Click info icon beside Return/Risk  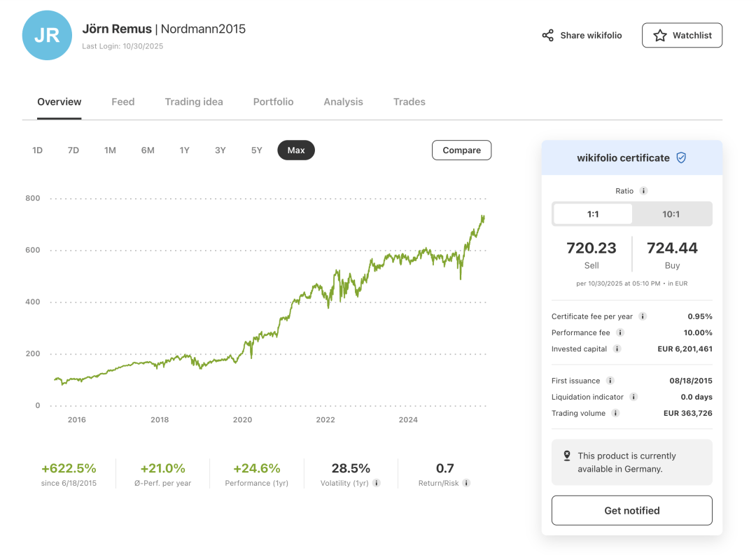pyautogui.click(x=466, y=483)
